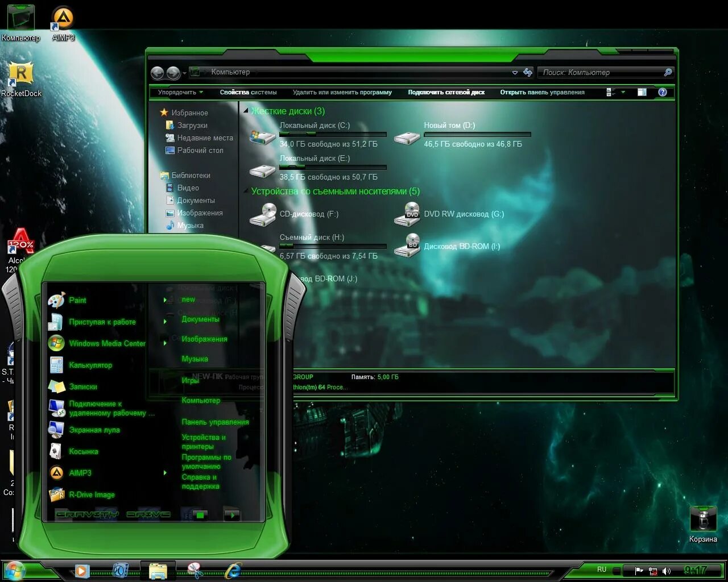Expand the Windows Media Center submenu arrow
This screenshot has width=728, height=582.
pos(165,343)
